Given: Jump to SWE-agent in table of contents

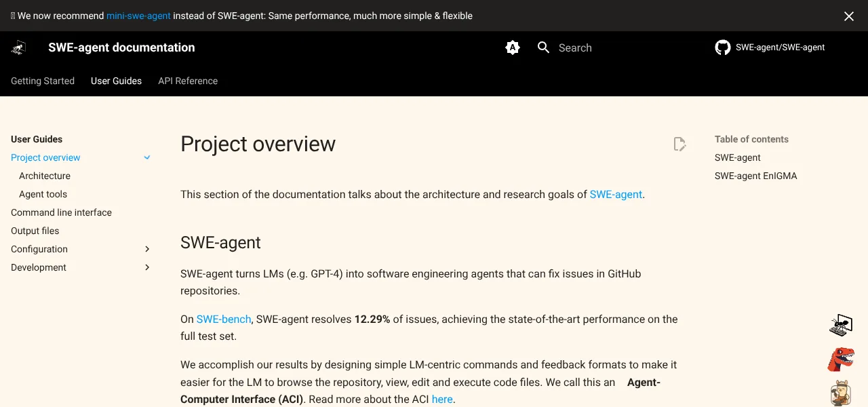Looking at the screenshot, I should click(738, 157).
